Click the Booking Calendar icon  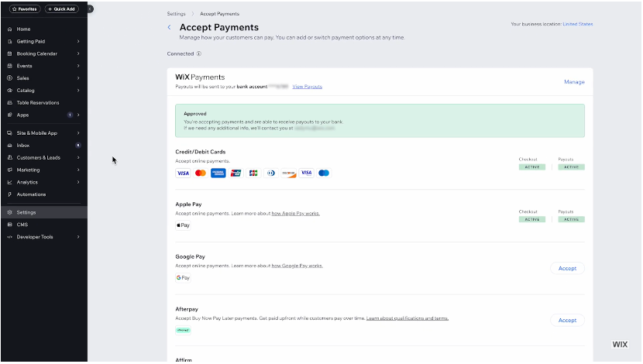[x=10, y=53]
